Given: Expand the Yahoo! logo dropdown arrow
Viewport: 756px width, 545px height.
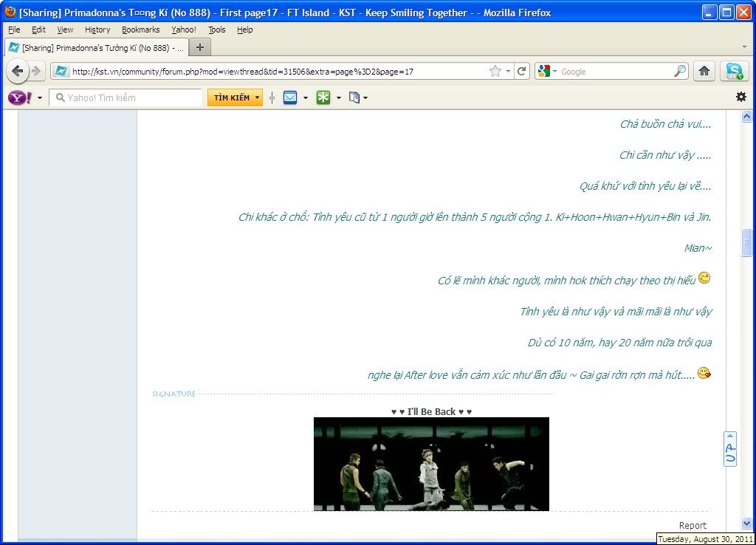Looking at the screenshot, I should click(x=40, y=98).
